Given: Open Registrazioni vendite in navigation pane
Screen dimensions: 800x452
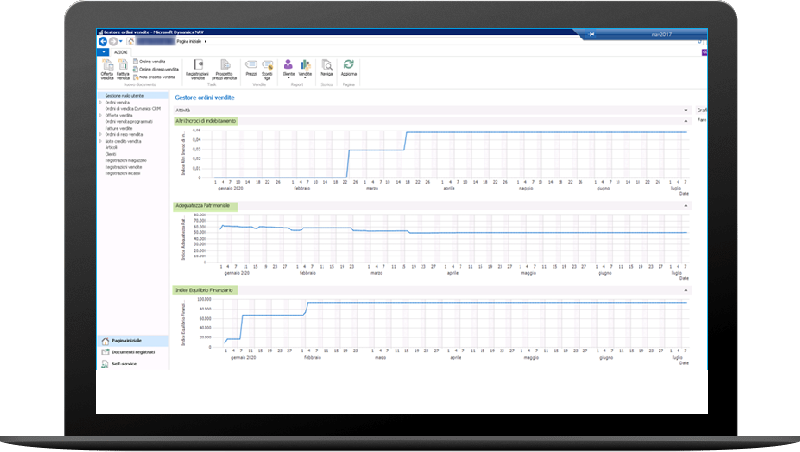Looking at the screenshot, I should pos(124,167).
